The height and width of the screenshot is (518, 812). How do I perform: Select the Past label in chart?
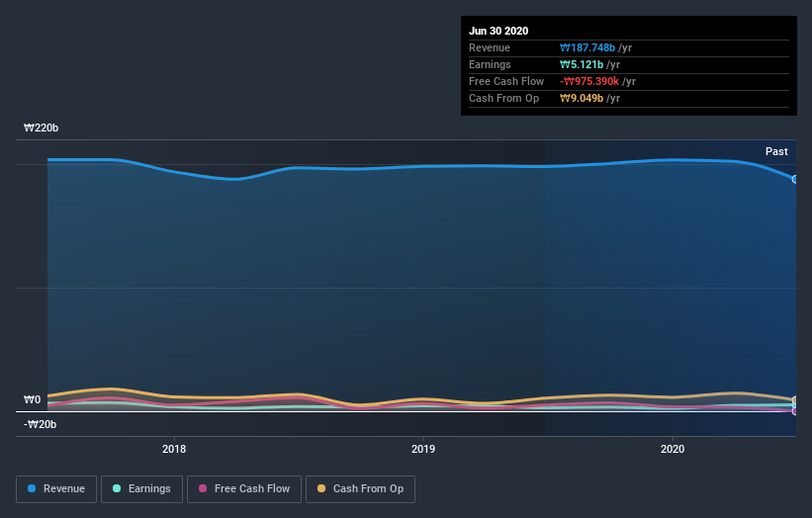coord(776,151)
